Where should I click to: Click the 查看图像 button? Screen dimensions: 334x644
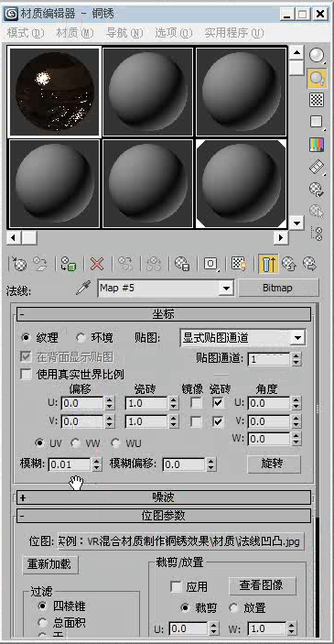pos(263,585)
